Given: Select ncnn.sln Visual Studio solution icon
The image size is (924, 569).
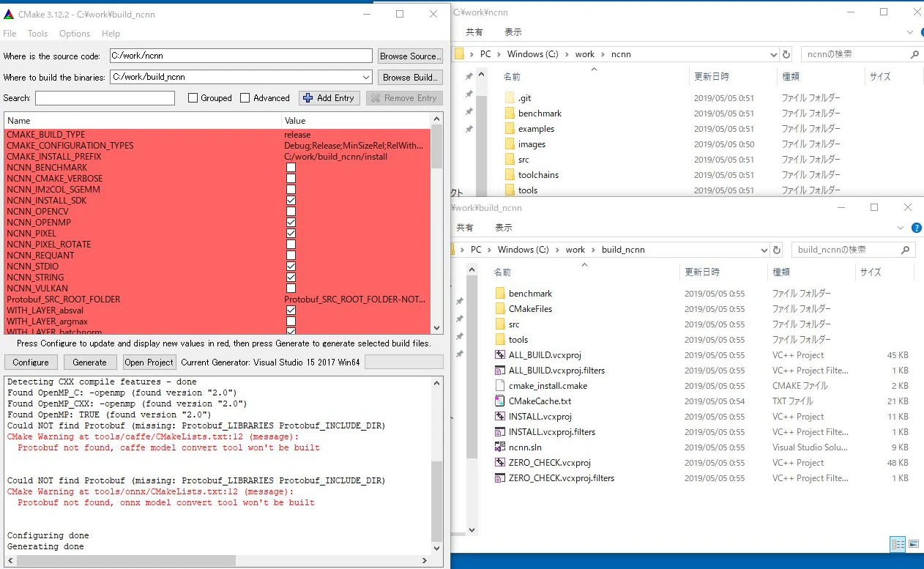Looking at the screenshot, I should (x=501, y=447).
